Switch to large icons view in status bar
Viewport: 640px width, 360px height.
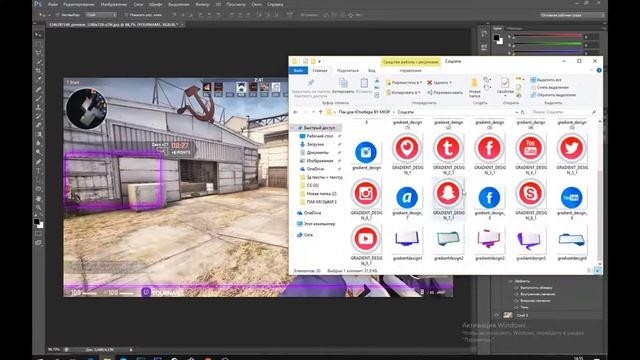(598, 270)
